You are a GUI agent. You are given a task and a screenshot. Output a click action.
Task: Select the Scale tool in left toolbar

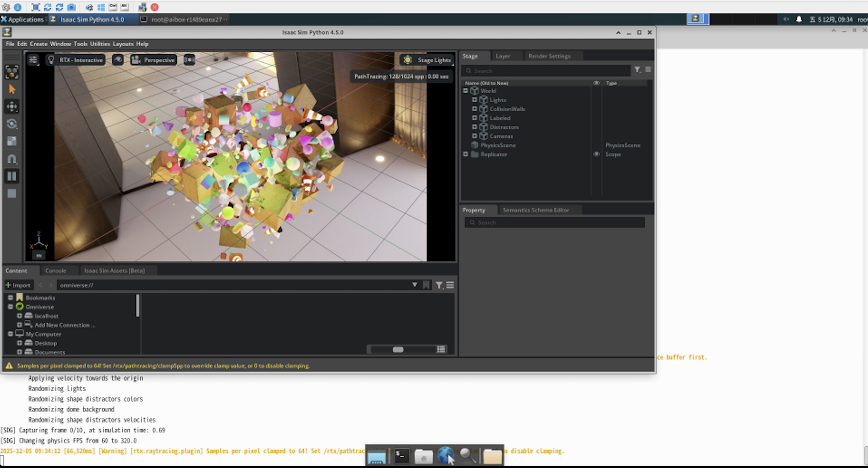pos(12,141)
